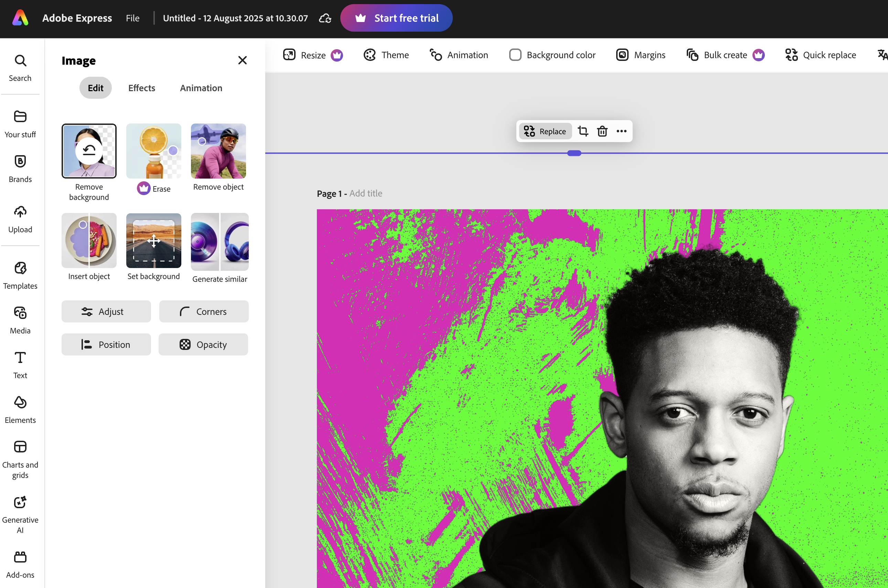Switch to the Effects tab
Viewport: 888px width, 588px height.
tap(141, 88)
